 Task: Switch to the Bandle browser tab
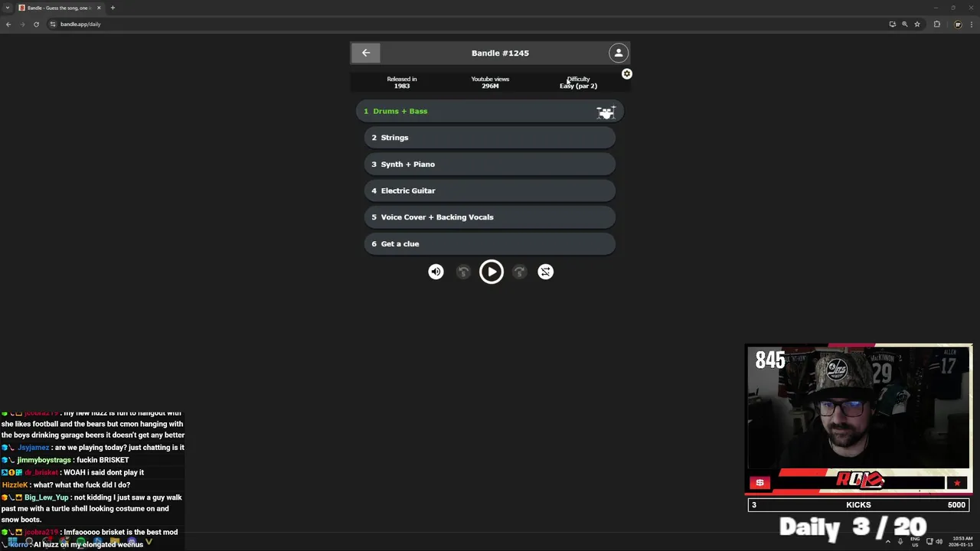click(x=60, y=8)
